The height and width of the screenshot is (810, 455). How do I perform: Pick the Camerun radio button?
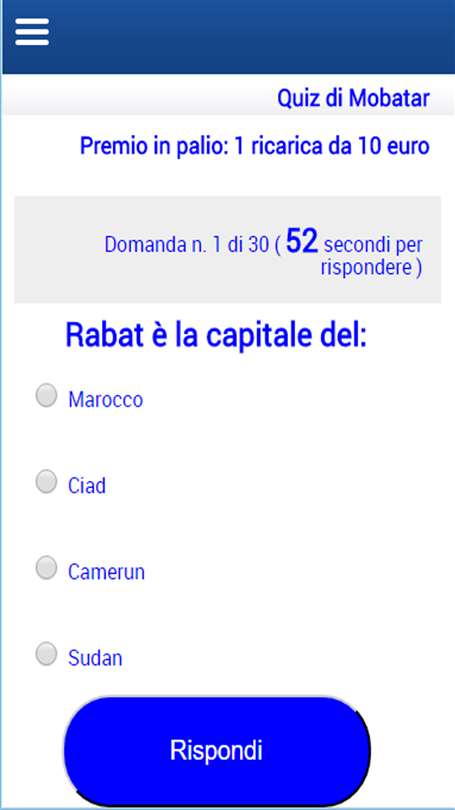(x=46, y=568)
